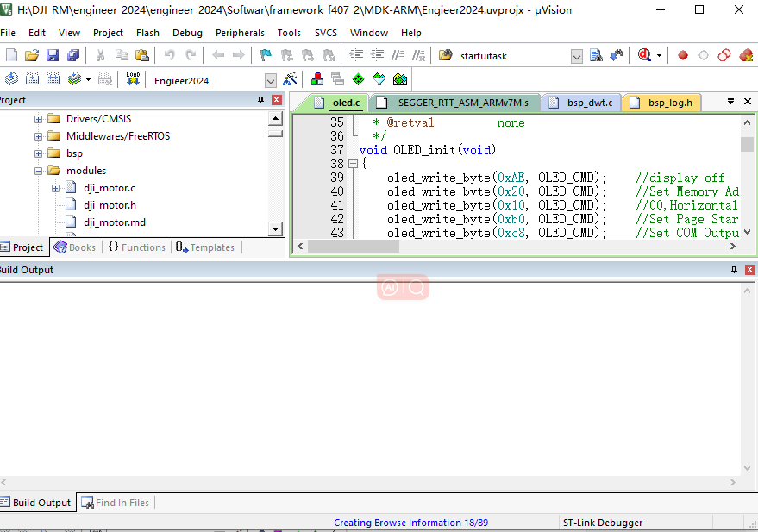This screenshot has width=758, height=532.
Task: Insert a breakpoint using the red dot icon
Action: click(683, 53)
